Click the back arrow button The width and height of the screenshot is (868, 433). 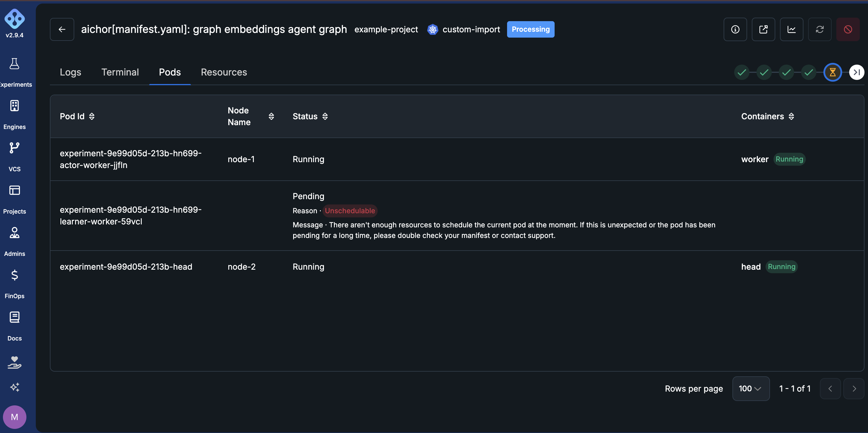click(x=62, y=29)
